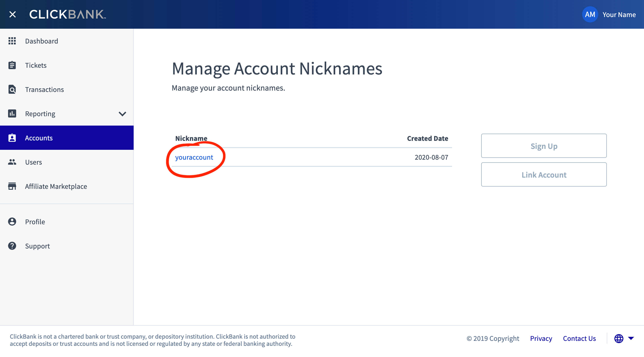Select Reporting in the sidebar

coord(40,114)
